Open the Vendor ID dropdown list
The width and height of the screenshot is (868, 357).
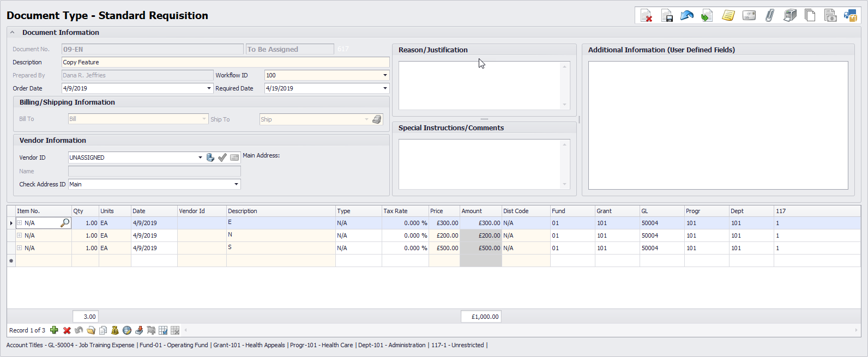[200, 158]
